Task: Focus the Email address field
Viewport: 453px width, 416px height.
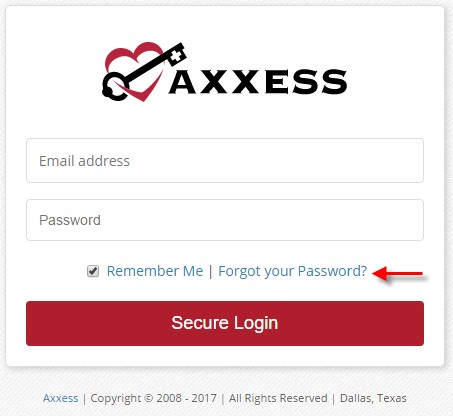Action: tap(225, 161)
